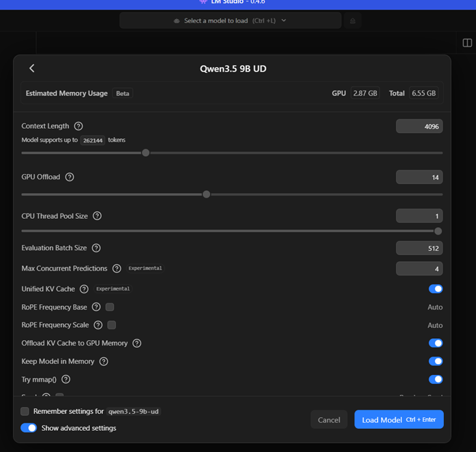
Task: Click help icon next to Evaluation Batch Size
Action: (x=96, y=248)
